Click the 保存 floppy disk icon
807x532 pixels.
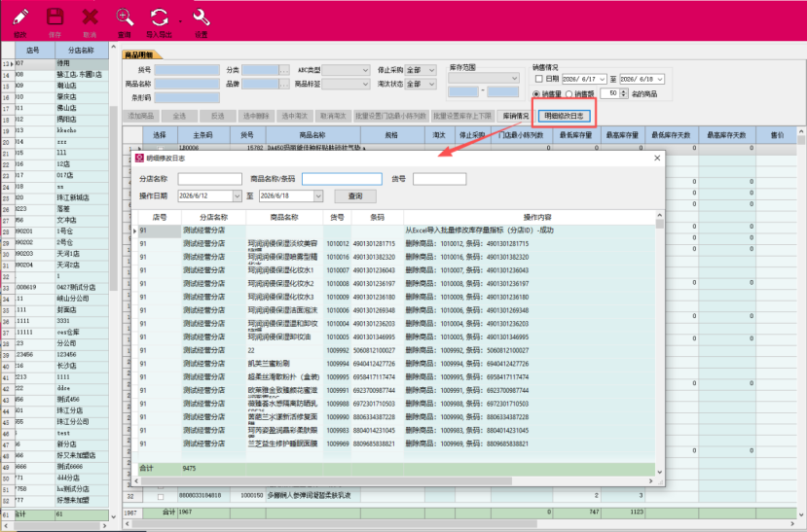(55, 17)
